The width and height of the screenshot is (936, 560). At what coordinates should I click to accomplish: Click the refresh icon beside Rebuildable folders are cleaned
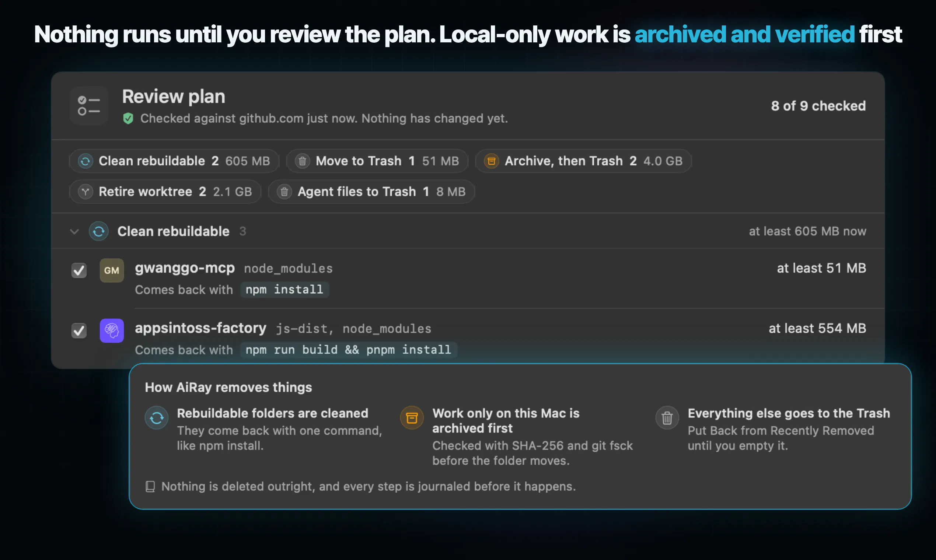point(157,418)
